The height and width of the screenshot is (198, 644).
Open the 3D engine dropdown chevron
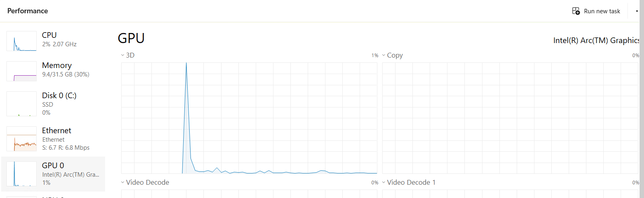pos(122,55)
